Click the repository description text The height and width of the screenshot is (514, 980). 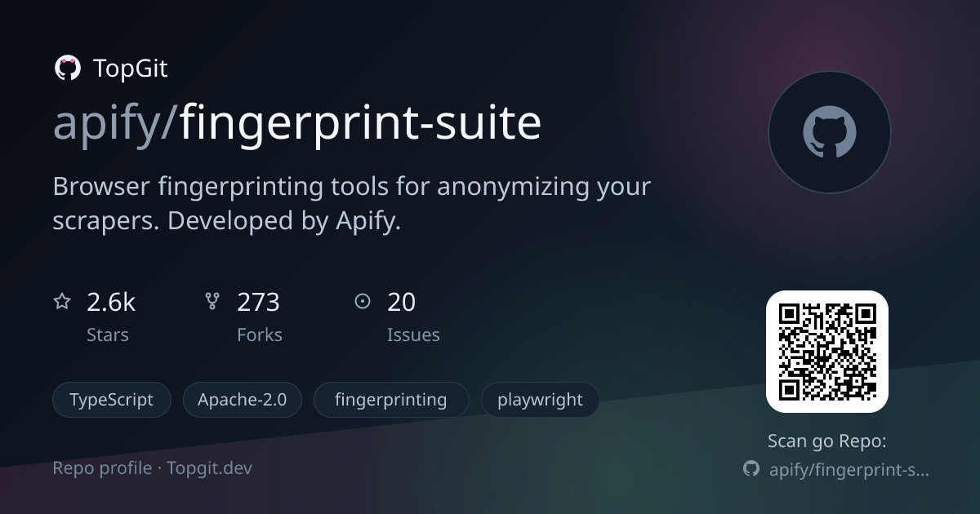(x=352, y=203)
